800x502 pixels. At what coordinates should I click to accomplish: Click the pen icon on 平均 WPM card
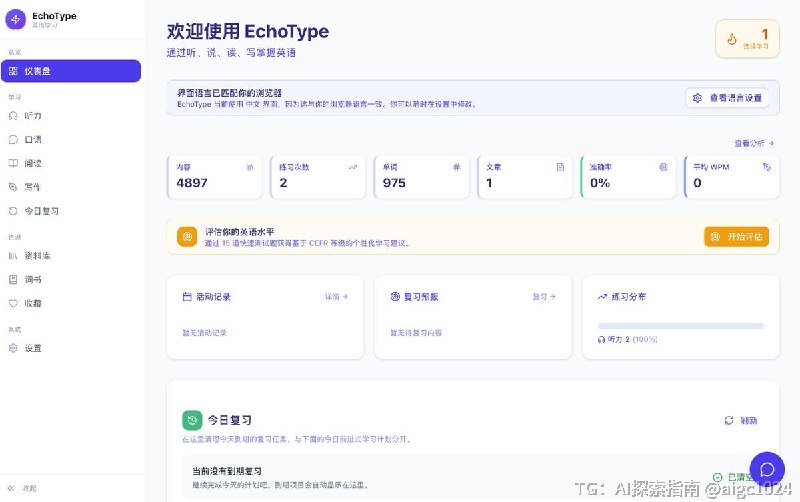(767, 167)
